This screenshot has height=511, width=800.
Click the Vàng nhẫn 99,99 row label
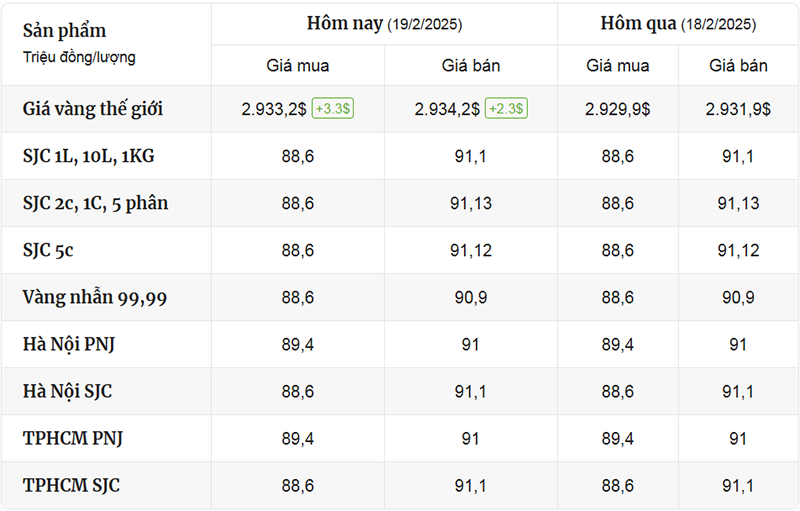tap(94, 297)
